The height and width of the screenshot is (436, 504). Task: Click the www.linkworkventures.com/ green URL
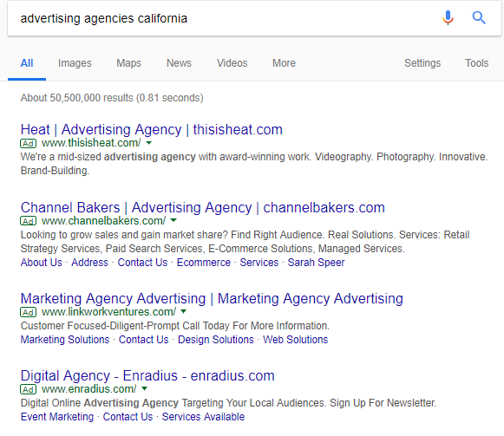108,312
